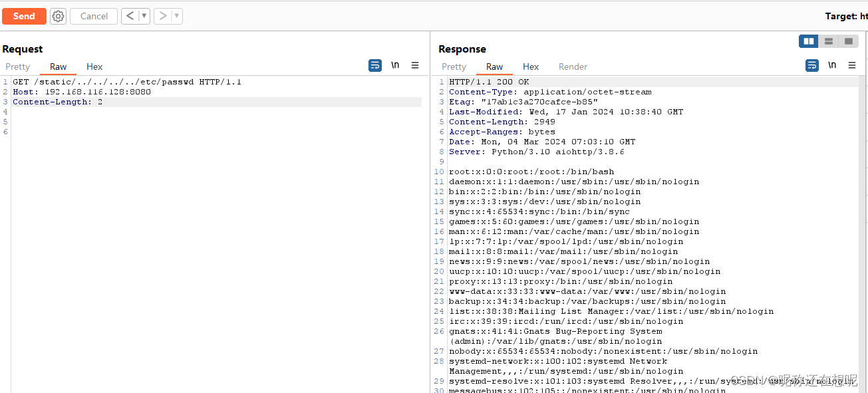Open the Response panel hamburger menu
The image size is (868, 393).
(x=852, y=65)
